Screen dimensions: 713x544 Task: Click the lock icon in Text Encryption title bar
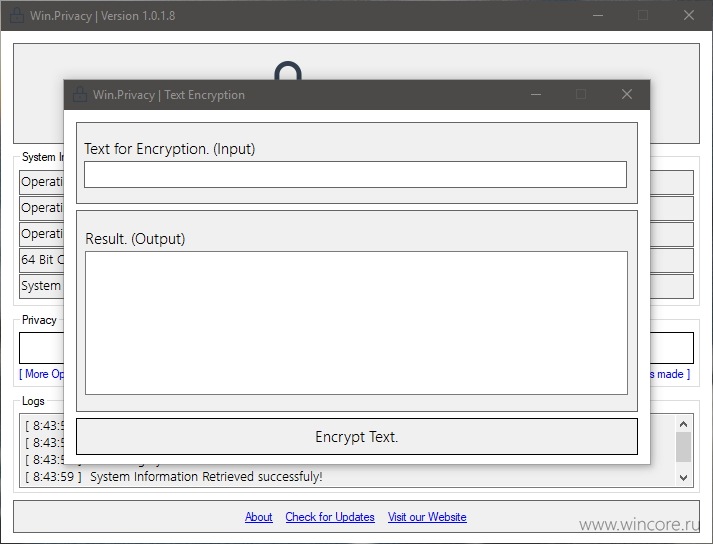coord(80,94)
